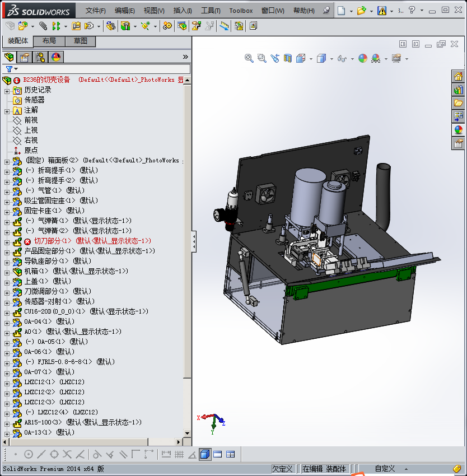Open the 文件(F) menu
The image size is (467, 476).
point(96,11)
